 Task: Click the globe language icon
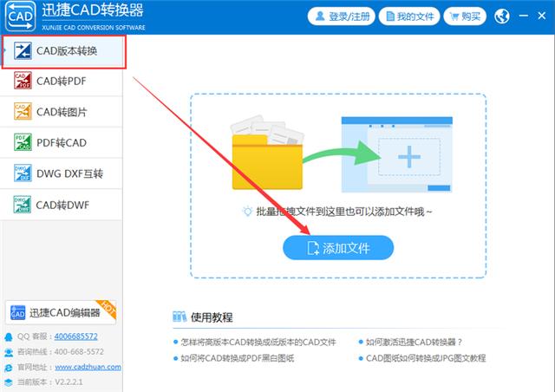[x=502, y=16]
